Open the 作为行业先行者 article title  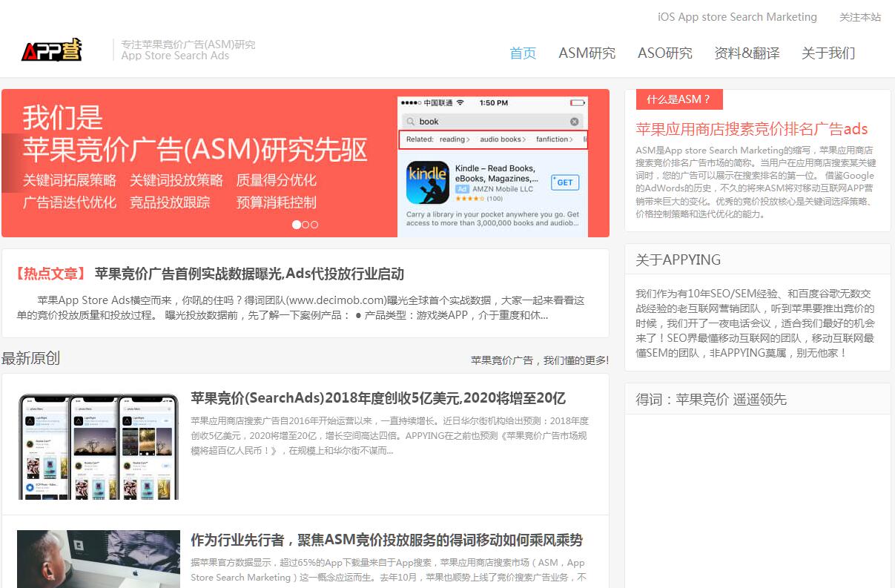point(386,540)
